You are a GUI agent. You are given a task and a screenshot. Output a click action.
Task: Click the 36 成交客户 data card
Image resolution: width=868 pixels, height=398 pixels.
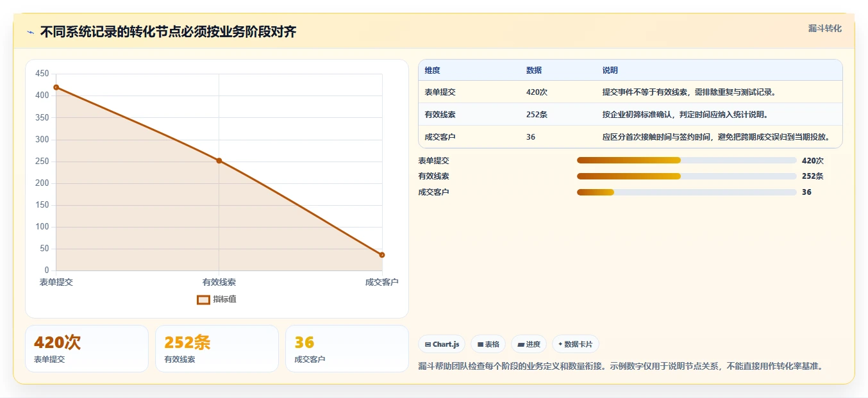tap(347, 349)
